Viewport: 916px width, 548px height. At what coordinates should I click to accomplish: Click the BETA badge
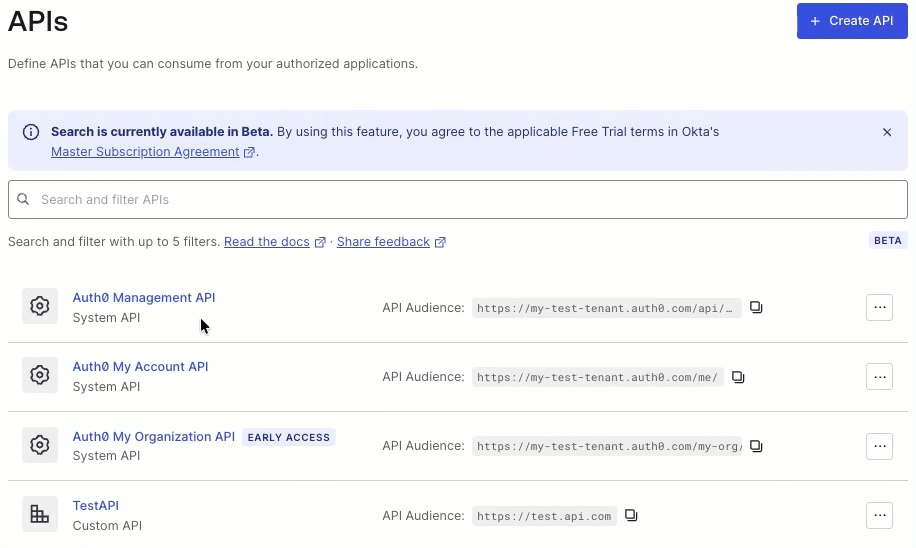click(x=887, y=241)
